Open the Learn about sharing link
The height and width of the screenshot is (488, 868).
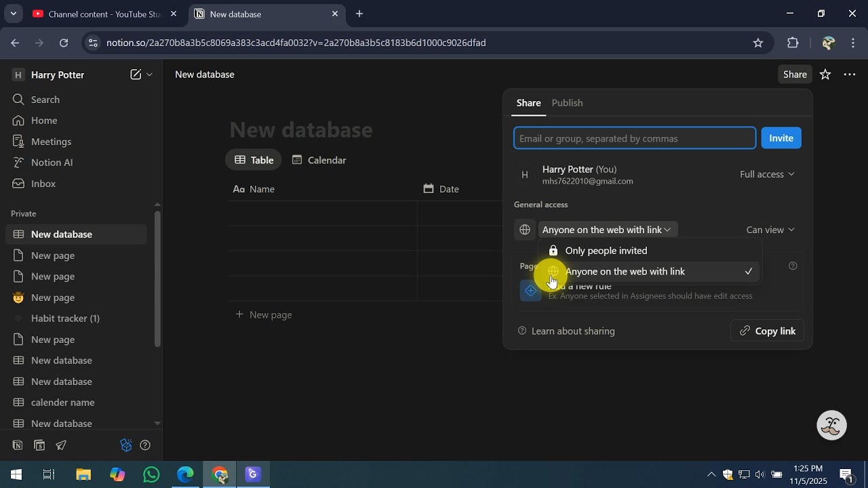click(x=566, y=331)
